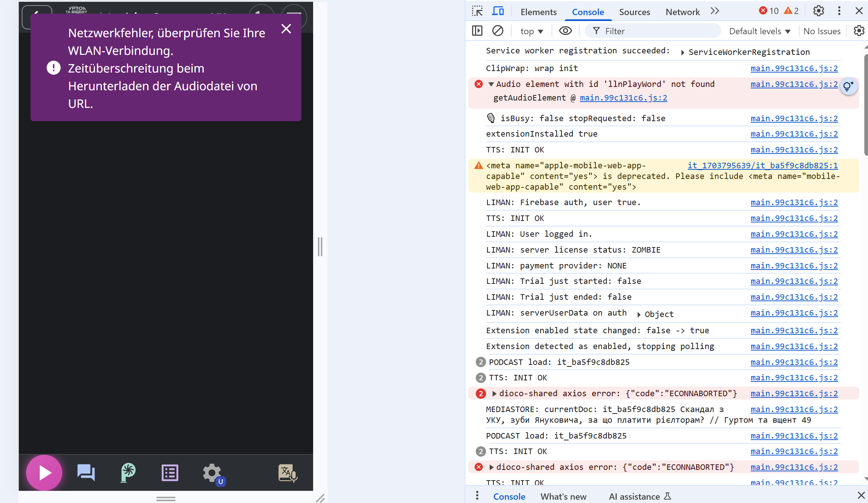Click the AI insight lightbulb icon
The image size is (868, 503).
(x=848, y=87)
